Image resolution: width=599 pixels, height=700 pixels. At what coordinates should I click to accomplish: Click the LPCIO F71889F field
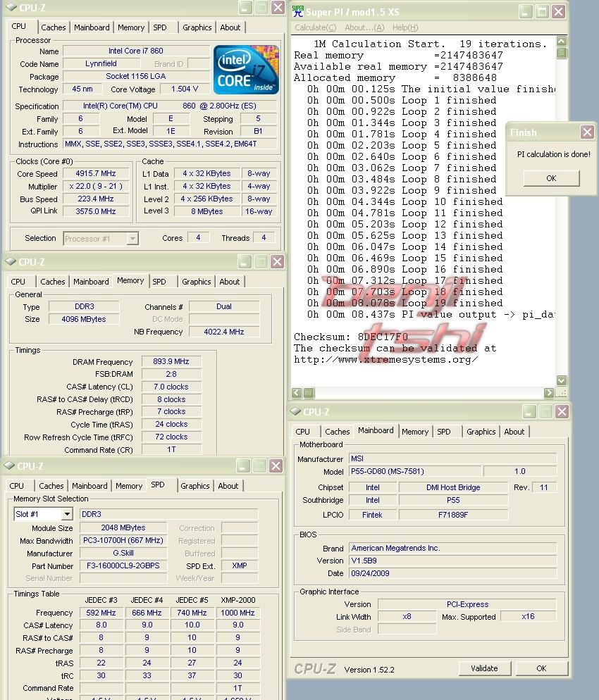pyautogui.click(x=453, y=515)
